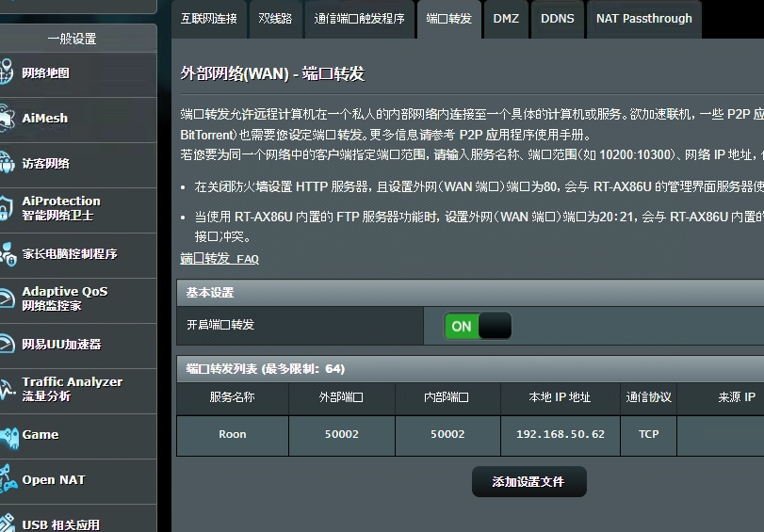Image resolution: width=764 pixels, height=532 pixels.
Task: Click the AiMesh sidebar icon
Action: 7,118
